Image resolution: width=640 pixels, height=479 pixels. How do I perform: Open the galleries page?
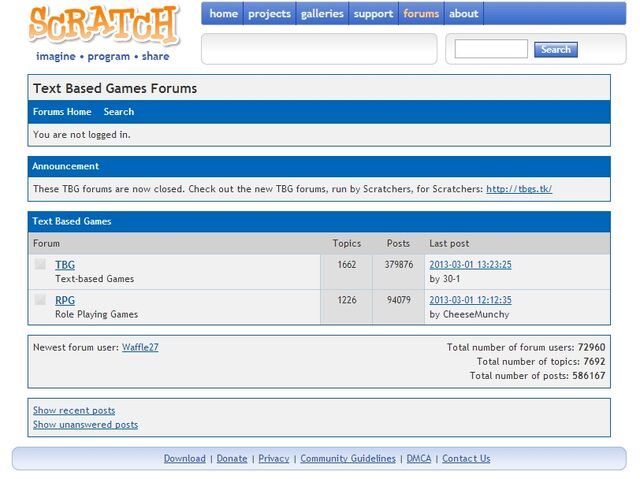322,13
